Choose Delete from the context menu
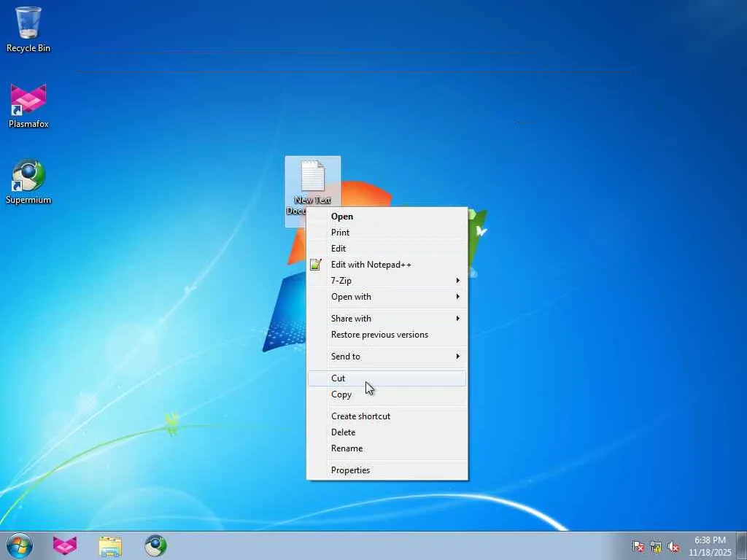The height and width of the screenshot is (560, 747). tap(387, 432)
